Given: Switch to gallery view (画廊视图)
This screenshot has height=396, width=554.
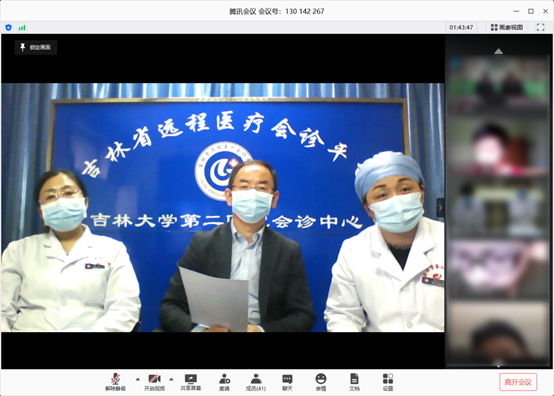Looking at the screenshot, I should click(x=507, y=27).
